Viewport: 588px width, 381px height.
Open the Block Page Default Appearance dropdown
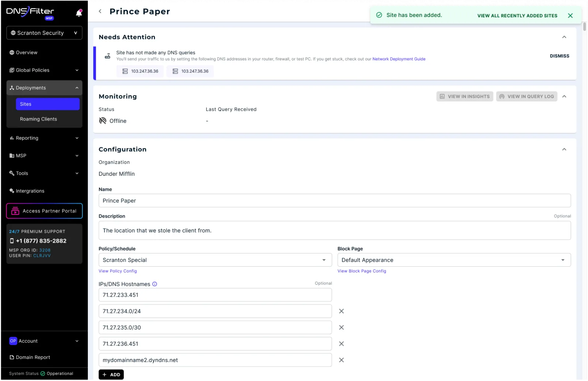click(454, 260)
